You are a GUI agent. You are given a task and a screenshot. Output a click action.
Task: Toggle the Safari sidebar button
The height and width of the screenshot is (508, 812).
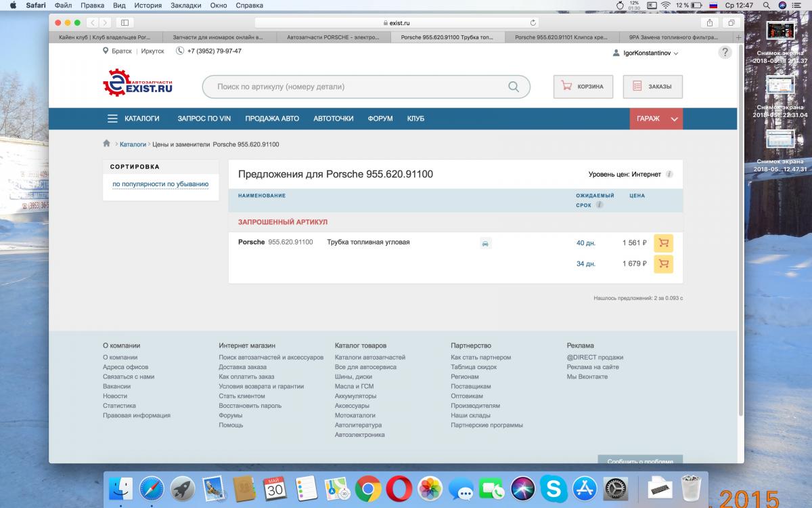[x=125, y=22]
